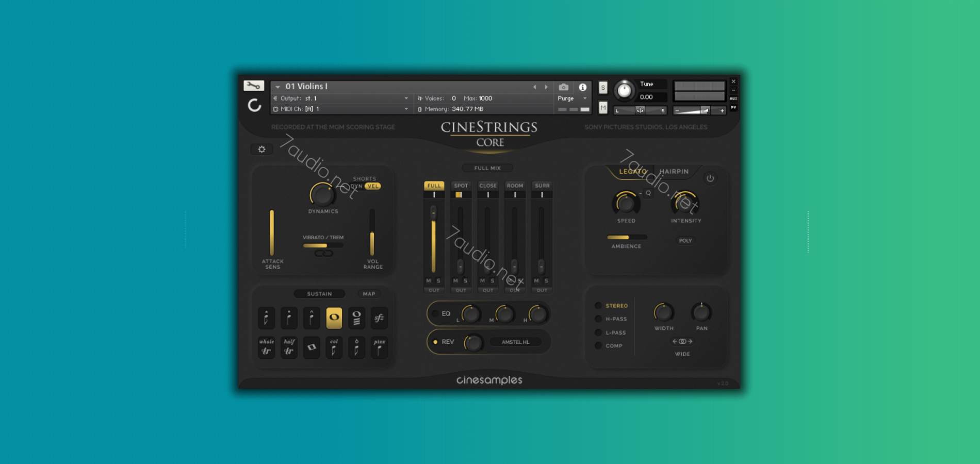The height and width of the screenshot is (464, 980).
Task: Activate the CLOSE mic button
Action: coord(488,186)
